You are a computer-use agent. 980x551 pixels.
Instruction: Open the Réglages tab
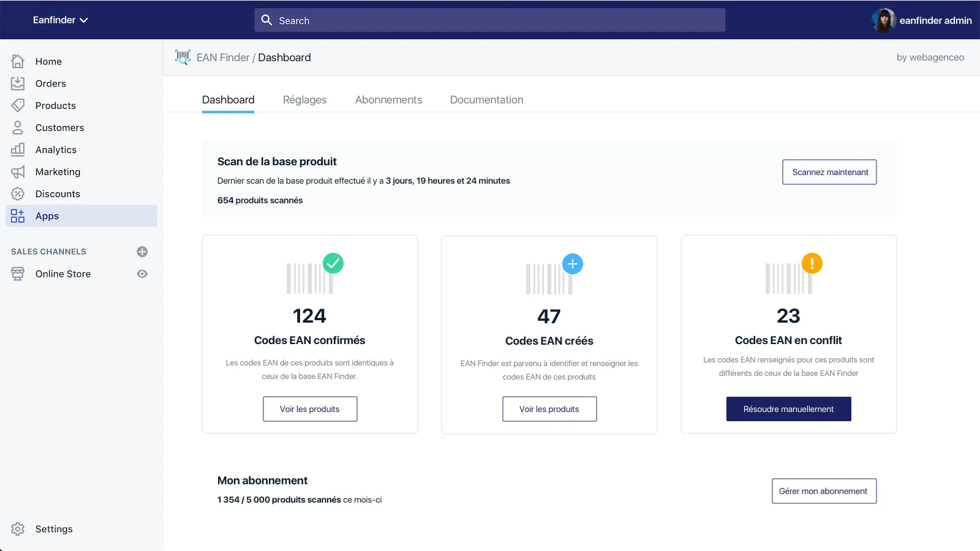point(304,100)
